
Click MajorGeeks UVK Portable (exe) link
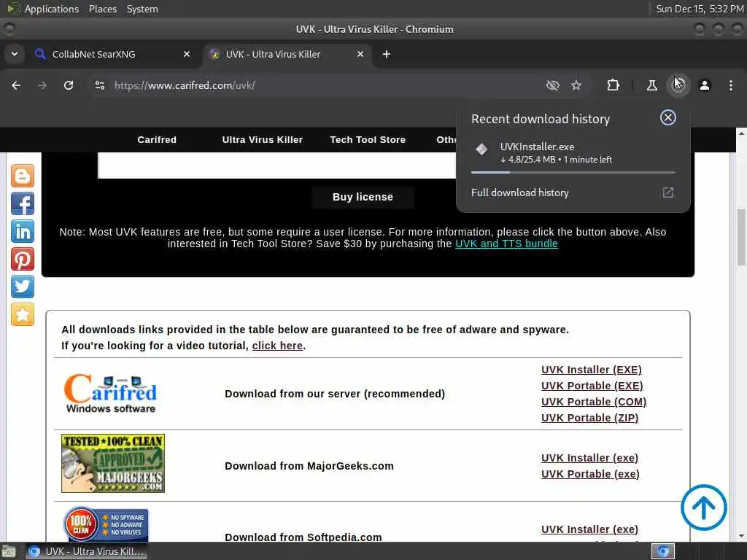(x=590, y=474)
